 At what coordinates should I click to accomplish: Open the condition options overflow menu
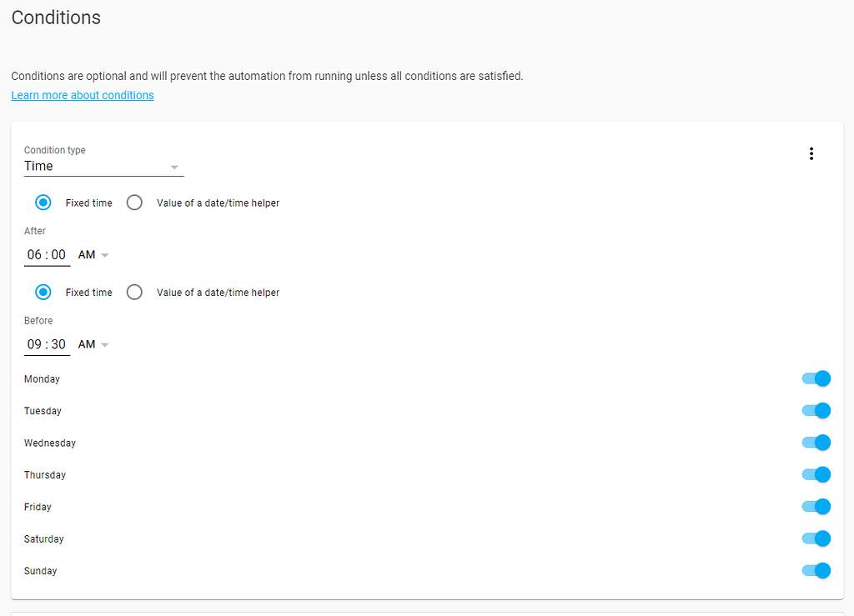click(811, 153)
